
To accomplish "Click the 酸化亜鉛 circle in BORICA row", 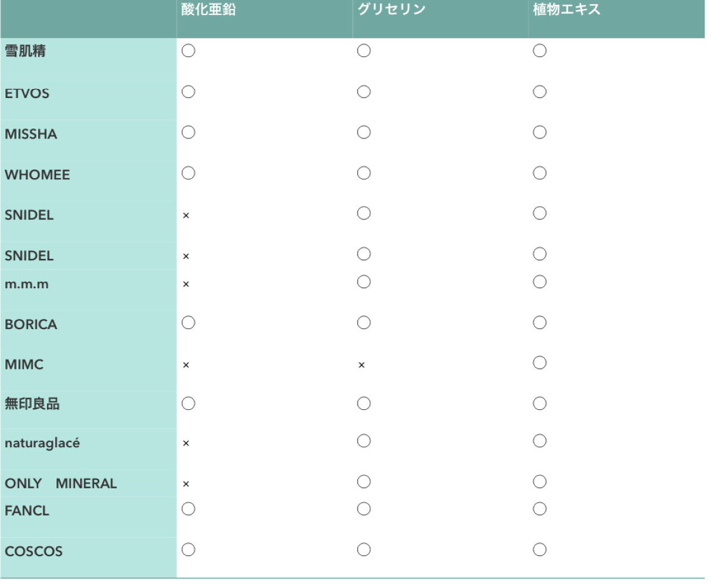I will coord(188,323).
